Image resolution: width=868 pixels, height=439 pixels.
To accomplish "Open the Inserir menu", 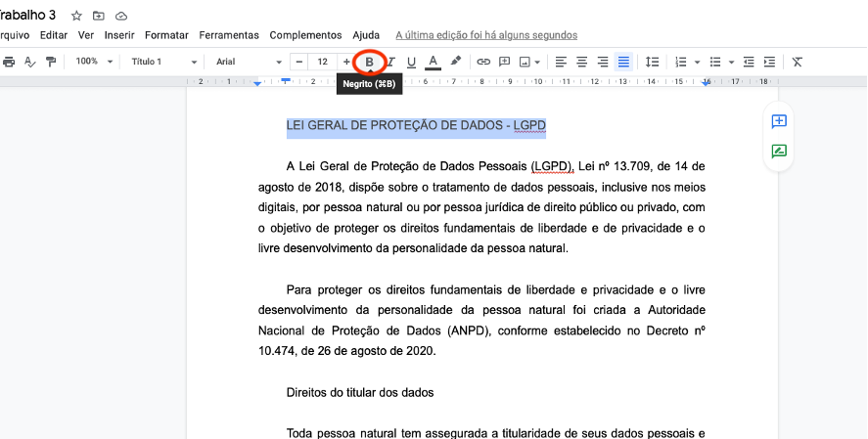I will 119,35.
